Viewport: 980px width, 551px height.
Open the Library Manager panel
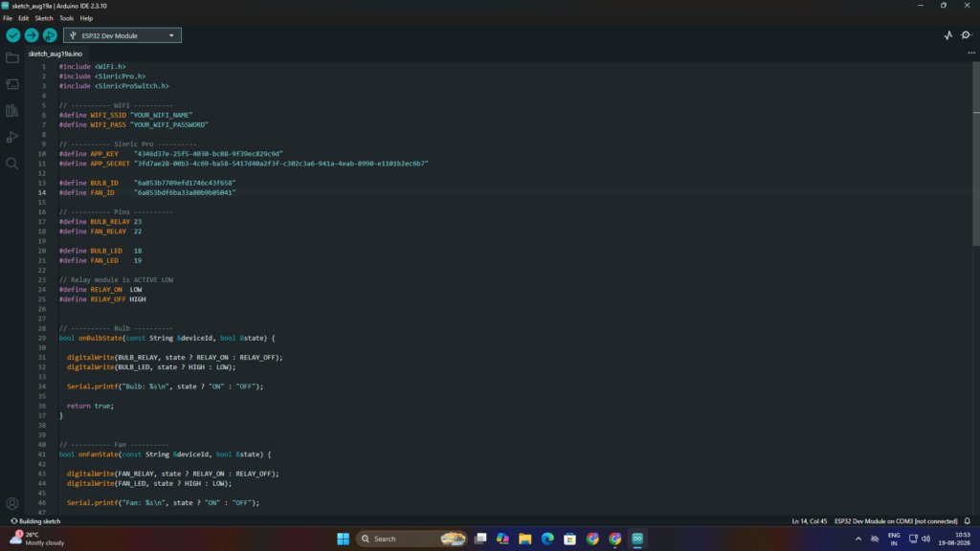11,111
